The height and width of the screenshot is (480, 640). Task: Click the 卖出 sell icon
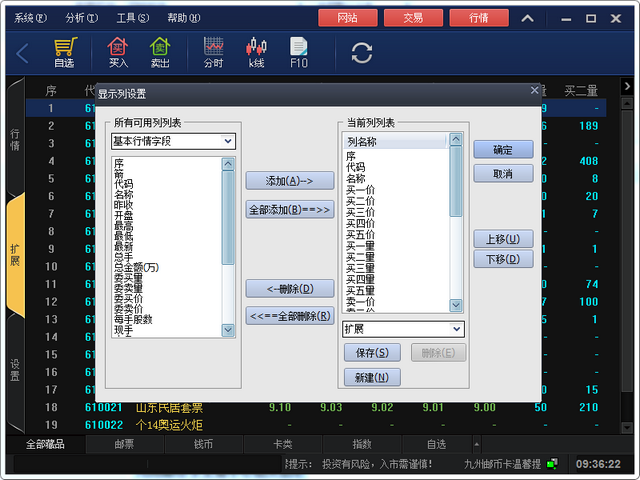coord(159,52)
